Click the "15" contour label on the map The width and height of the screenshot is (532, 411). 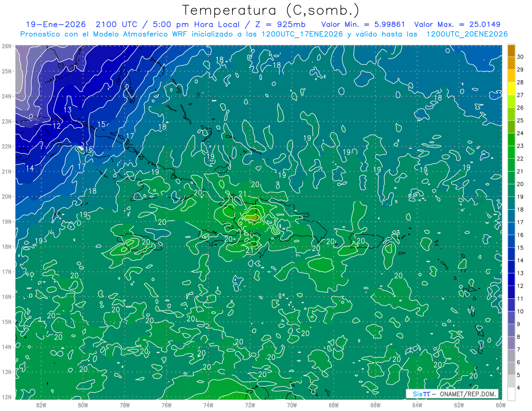click(x=102, y=124)
